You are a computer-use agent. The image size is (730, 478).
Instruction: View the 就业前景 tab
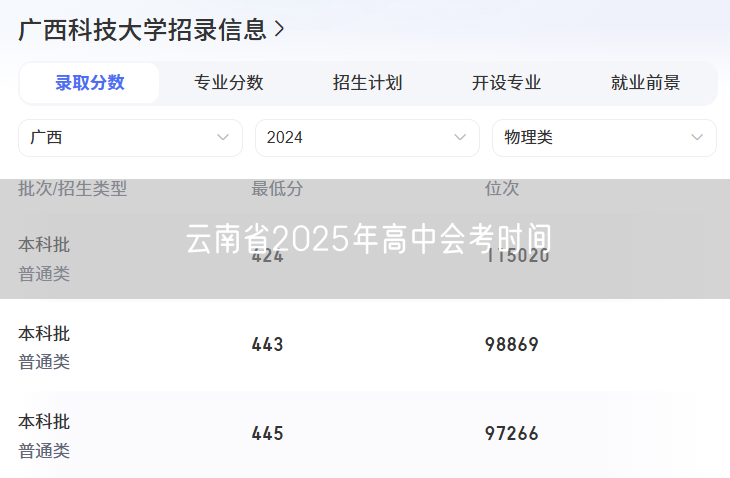645,83
